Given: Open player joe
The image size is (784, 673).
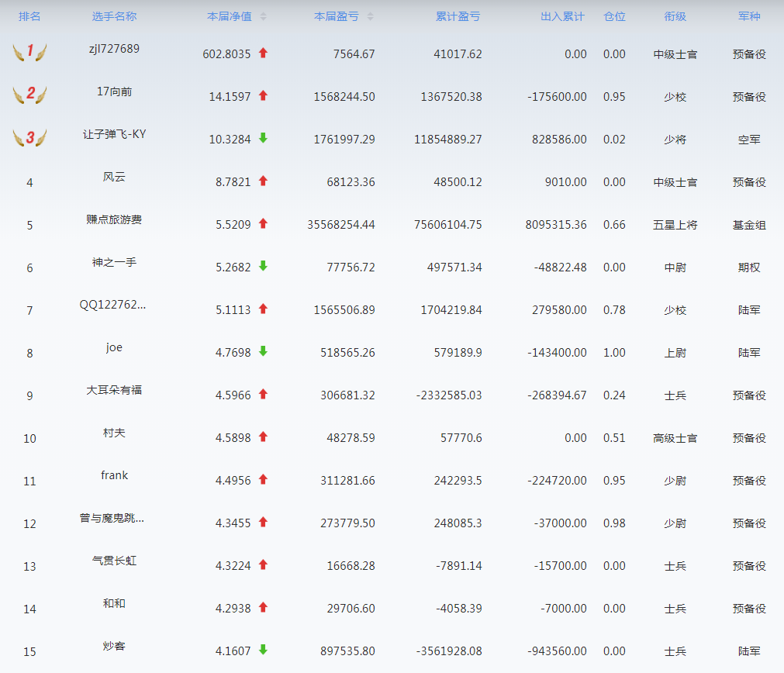Looking at the screenshot, I should 114,347.
